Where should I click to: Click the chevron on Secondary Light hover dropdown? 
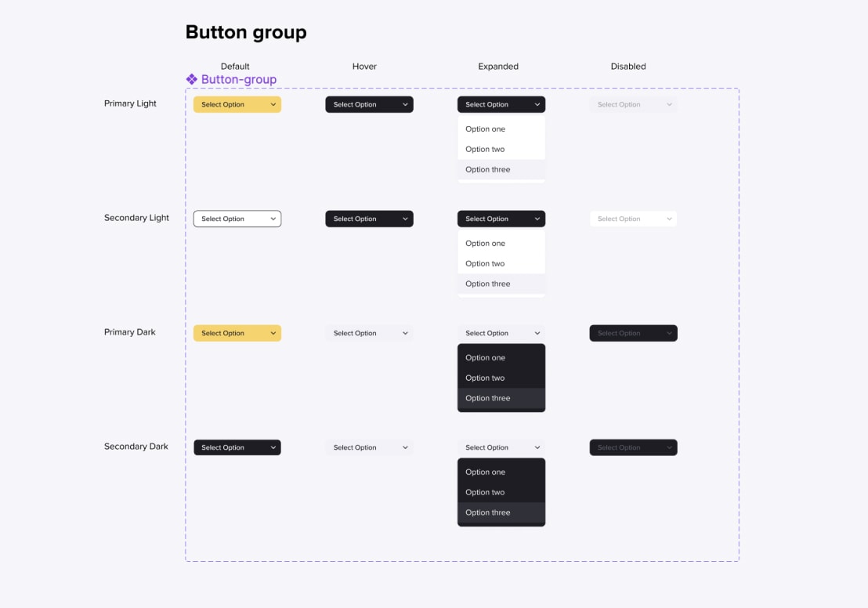coord(405,219)
